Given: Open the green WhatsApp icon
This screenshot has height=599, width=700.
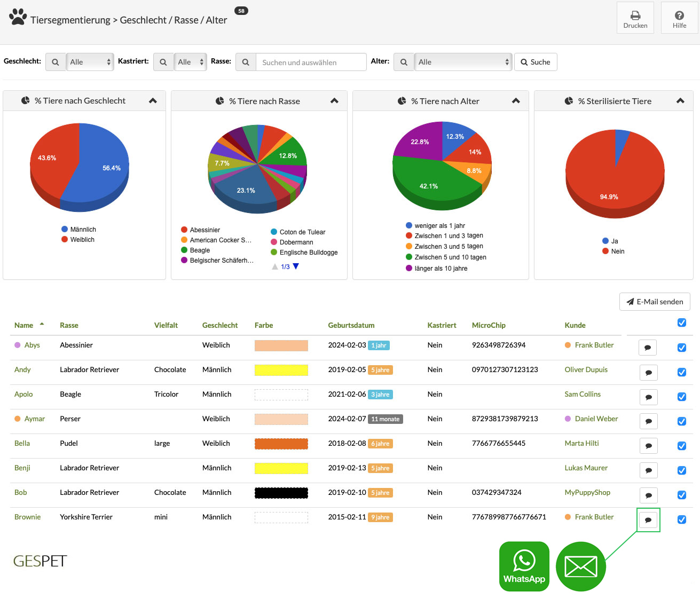Looking at the screenshot, I should [x=524, y=566].
